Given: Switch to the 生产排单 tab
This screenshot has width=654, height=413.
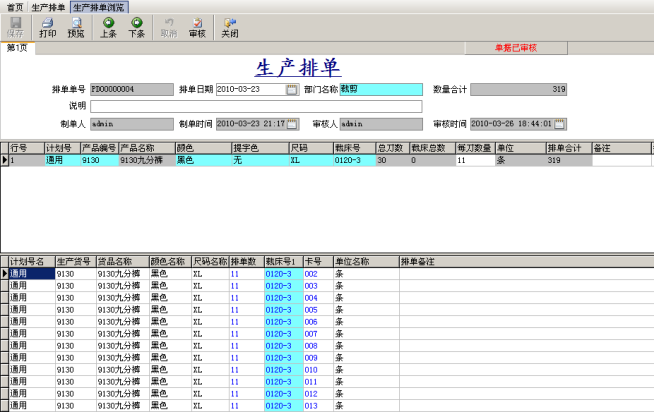Looking at the screenshot, I should 48,6.
